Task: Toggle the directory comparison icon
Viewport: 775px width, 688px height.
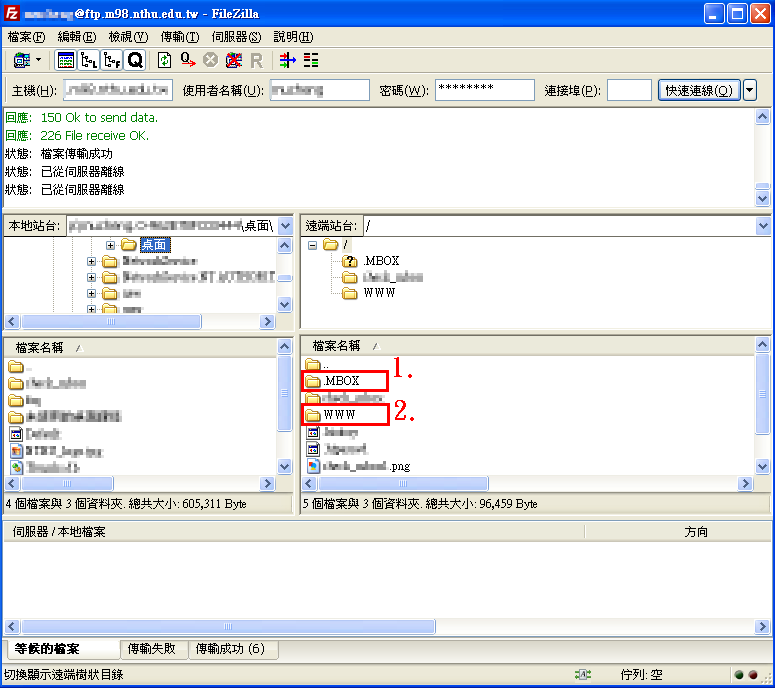Action: click(x=310, y=60)
